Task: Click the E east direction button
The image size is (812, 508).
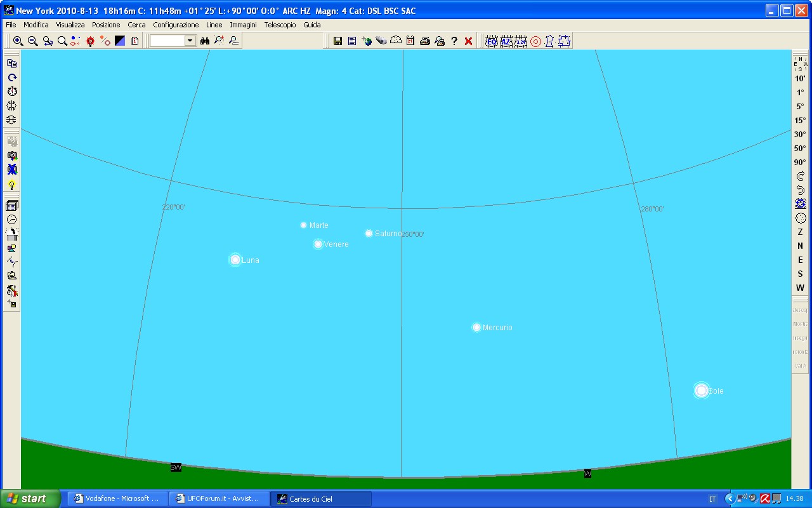Action: 801,260
